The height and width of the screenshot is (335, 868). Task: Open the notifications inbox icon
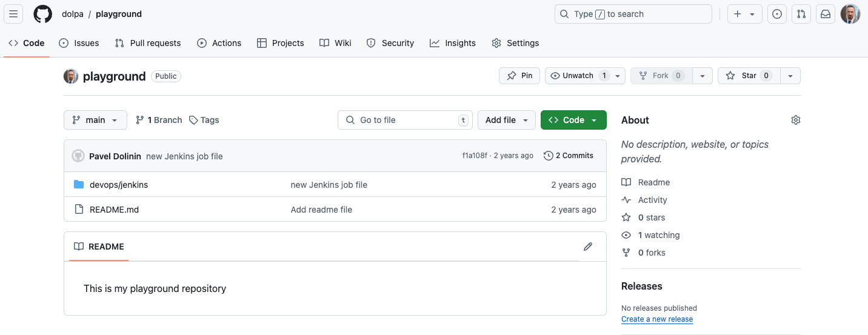826,14
